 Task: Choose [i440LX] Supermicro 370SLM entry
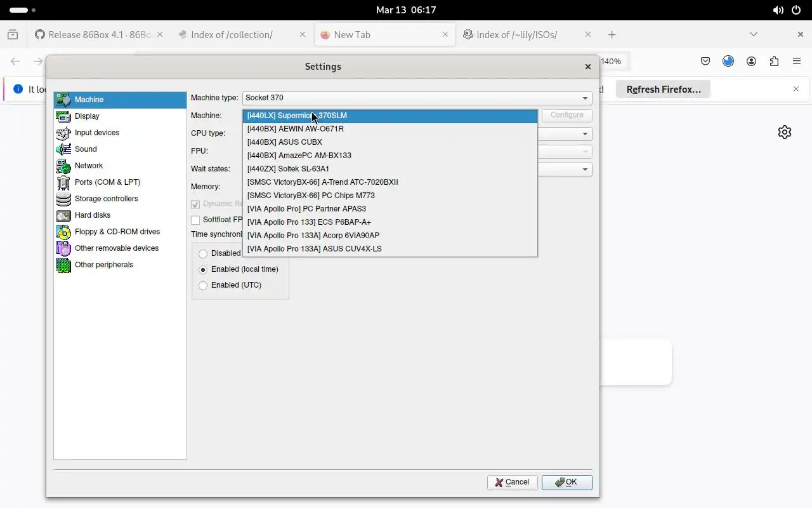click(x=390, y=116)
